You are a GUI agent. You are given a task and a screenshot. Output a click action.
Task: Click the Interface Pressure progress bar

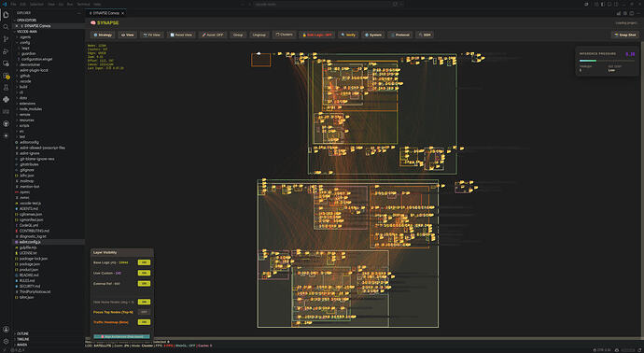(607, 61)
